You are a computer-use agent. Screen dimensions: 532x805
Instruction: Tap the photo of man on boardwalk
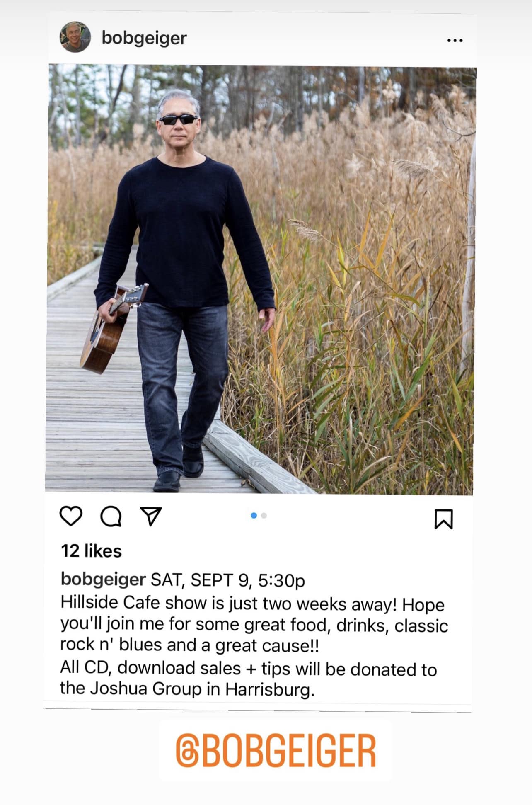coord(261,279)
